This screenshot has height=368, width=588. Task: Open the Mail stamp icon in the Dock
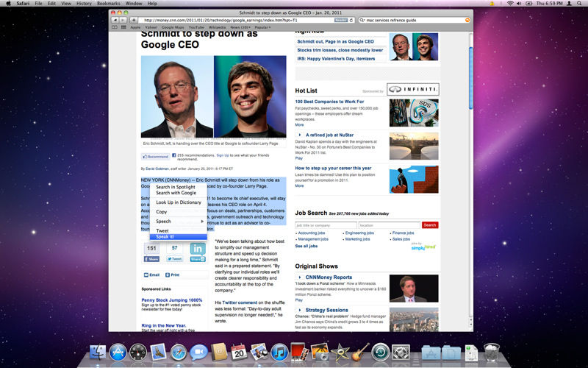coord(158,353)
